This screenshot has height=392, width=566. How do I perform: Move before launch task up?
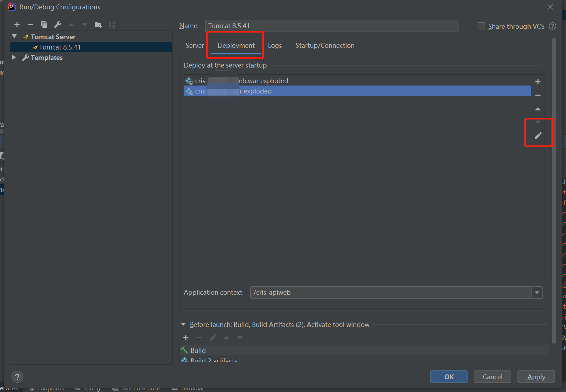pyautogui.click(x=226, y=338)
